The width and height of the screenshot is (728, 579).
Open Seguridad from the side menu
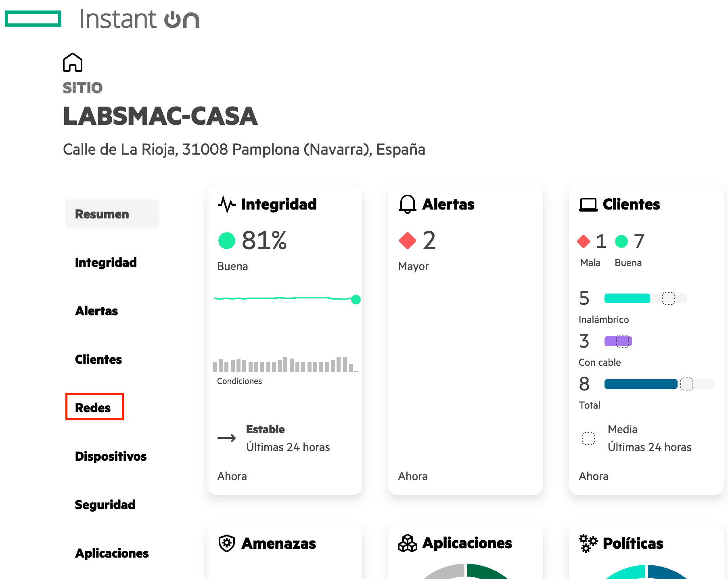(105, 505)
